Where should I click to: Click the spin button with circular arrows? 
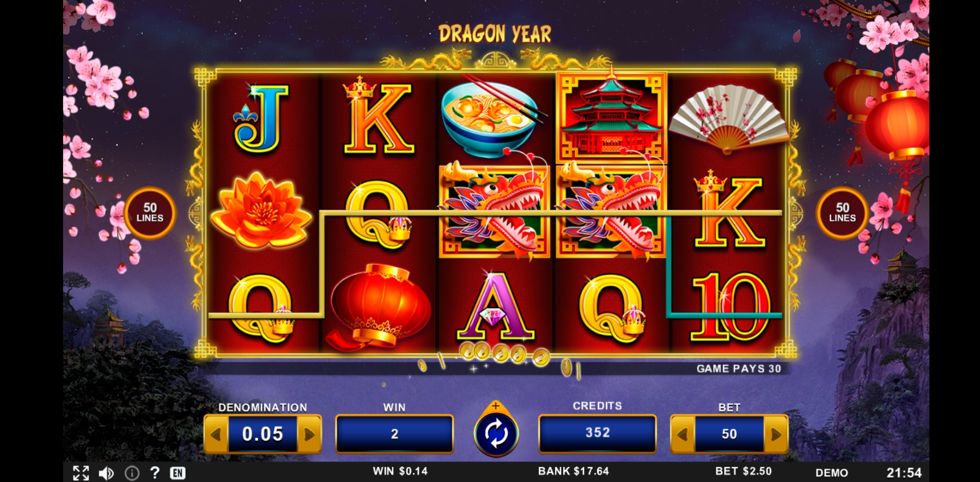point(496,434)
